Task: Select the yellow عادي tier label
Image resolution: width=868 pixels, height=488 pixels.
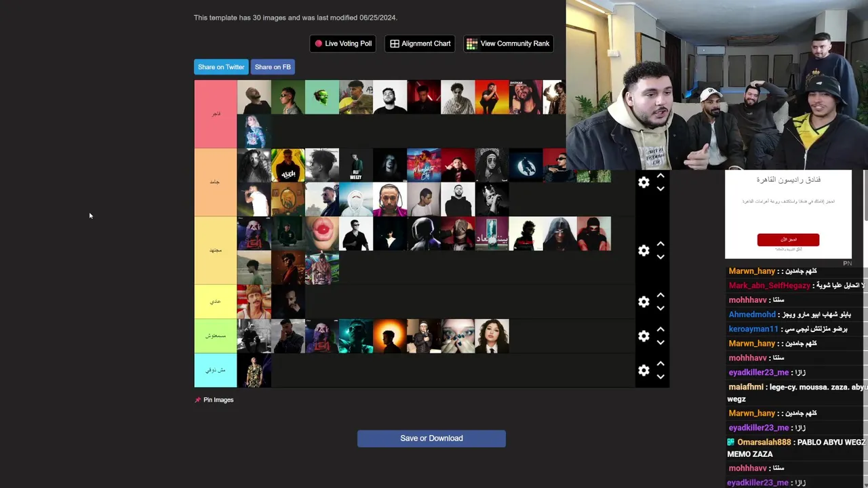Action: click(216, 302)
